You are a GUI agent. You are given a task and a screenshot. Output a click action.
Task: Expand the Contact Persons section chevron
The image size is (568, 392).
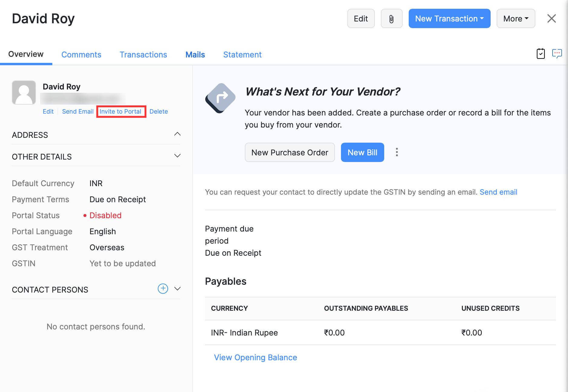177,289
